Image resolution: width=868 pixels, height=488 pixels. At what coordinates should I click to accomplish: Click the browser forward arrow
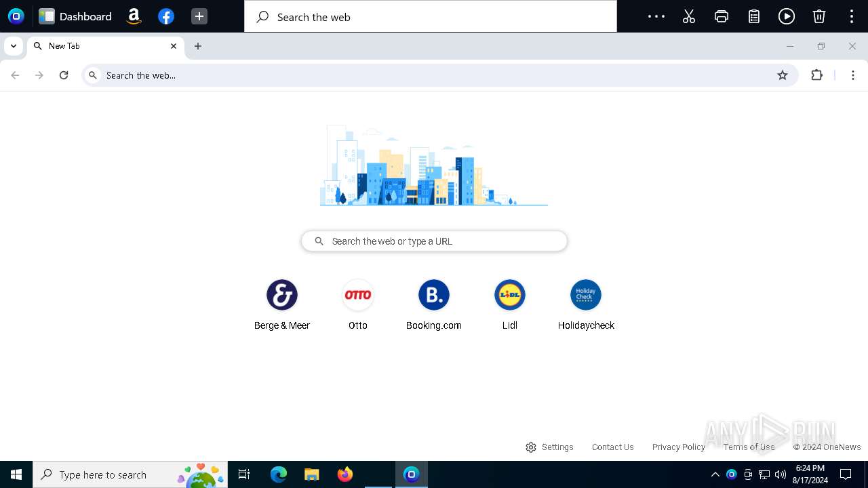click(39, 75)
